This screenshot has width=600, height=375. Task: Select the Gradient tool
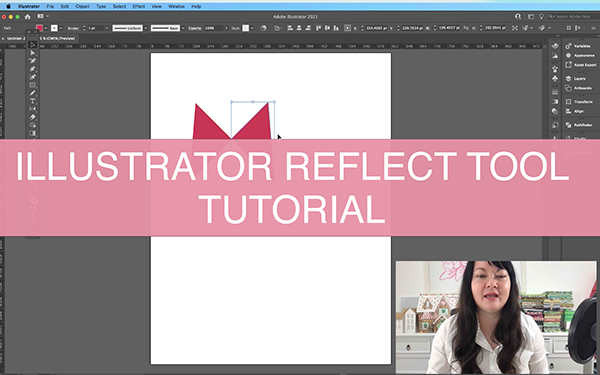[33, 133]
